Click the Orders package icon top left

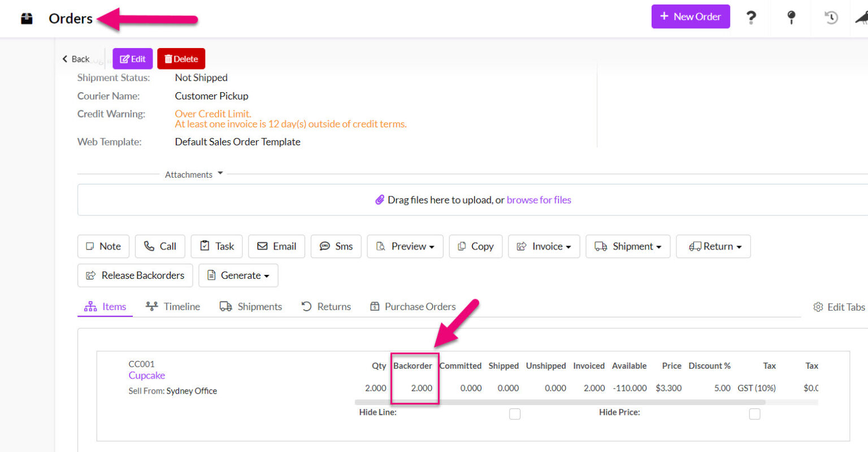tap(26, 18)
